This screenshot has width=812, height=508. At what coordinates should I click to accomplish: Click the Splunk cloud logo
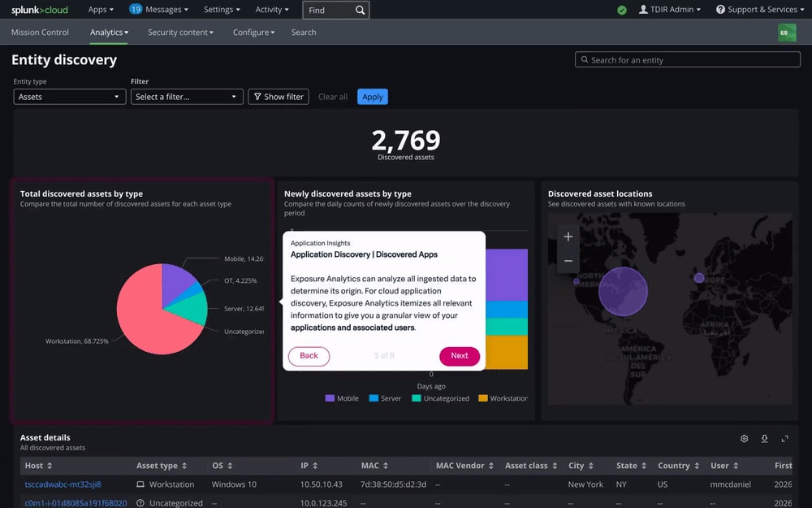[40, 10]
